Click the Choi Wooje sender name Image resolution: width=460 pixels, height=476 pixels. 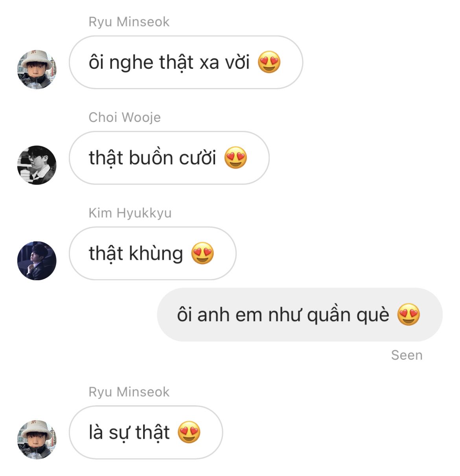(125, 117)
